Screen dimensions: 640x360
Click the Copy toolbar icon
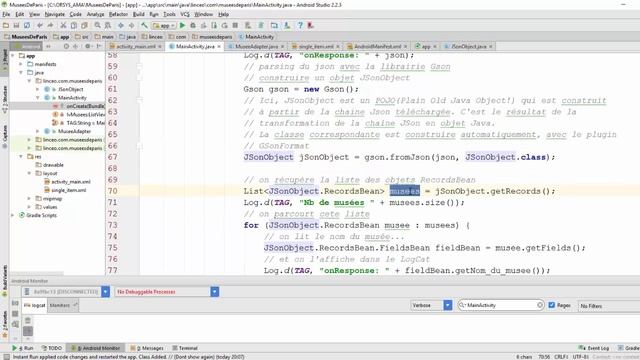point(73,25)
